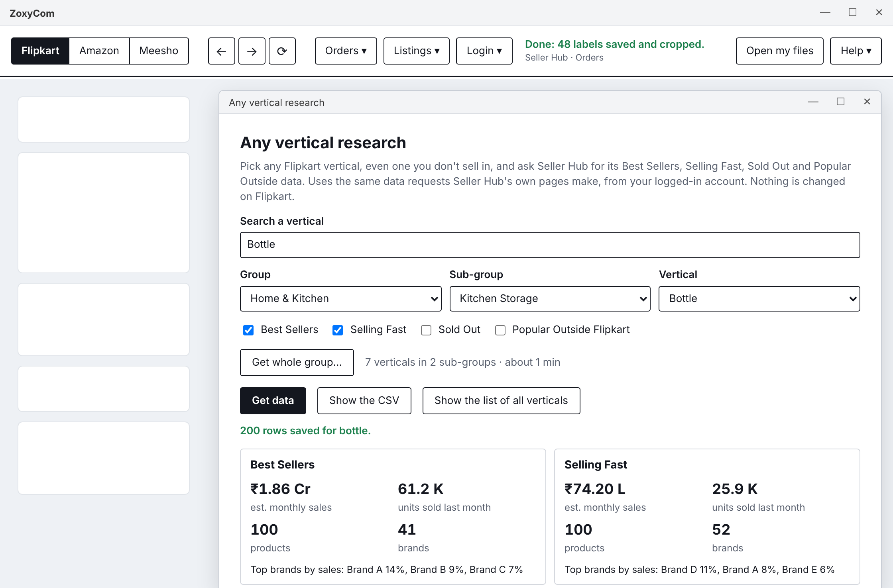Click the '7 verticals in 2 sub-groups' note
893x588 pixels.
coord(431,362)
